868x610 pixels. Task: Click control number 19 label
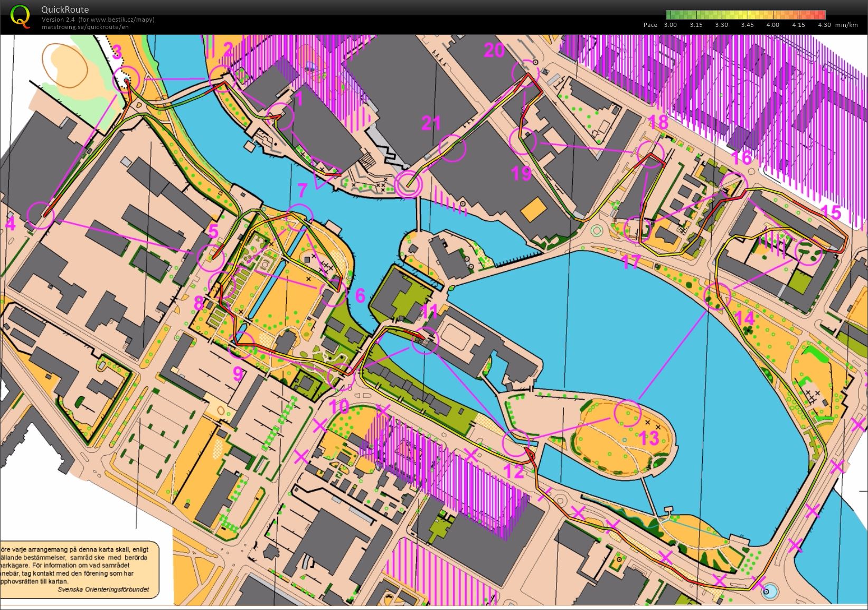coord(521,173)
